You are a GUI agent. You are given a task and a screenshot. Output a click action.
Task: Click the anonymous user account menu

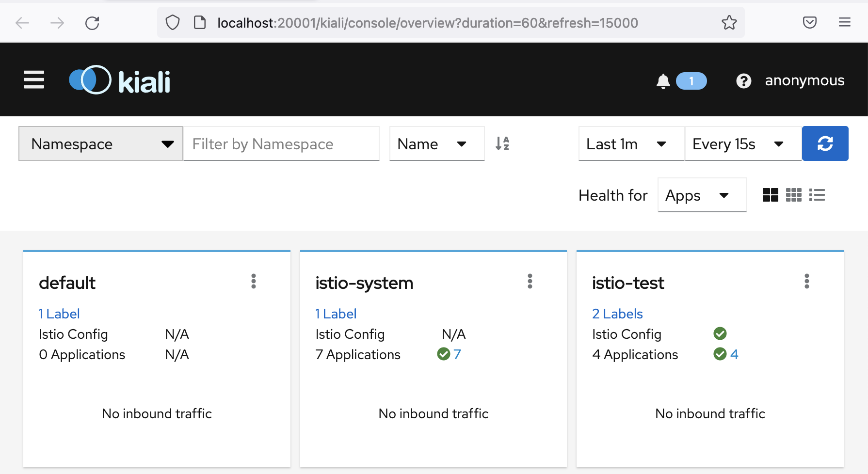(804, 80)
